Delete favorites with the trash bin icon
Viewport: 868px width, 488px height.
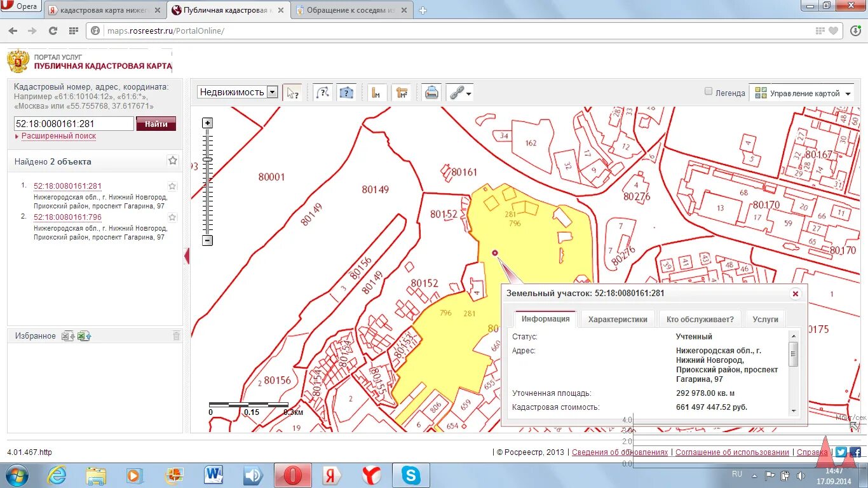(176, 336)
